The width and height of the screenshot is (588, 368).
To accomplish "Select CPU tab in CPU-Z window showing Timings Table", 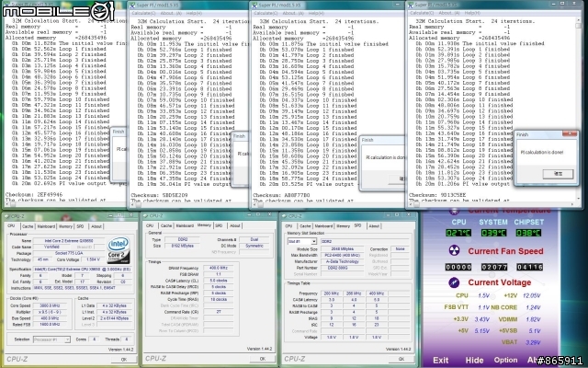I will [x=288, y=226].
